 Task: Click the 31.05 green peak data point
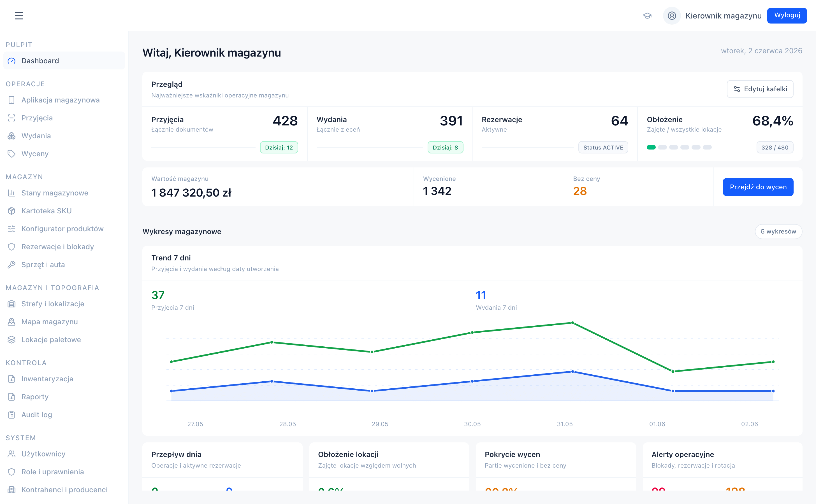[x=572, y=323]
